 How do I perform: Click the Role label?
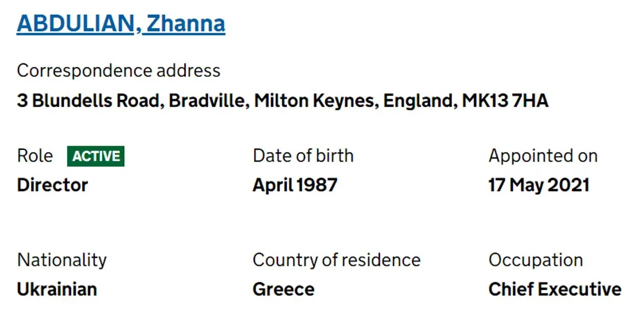(x=35, y=156)
